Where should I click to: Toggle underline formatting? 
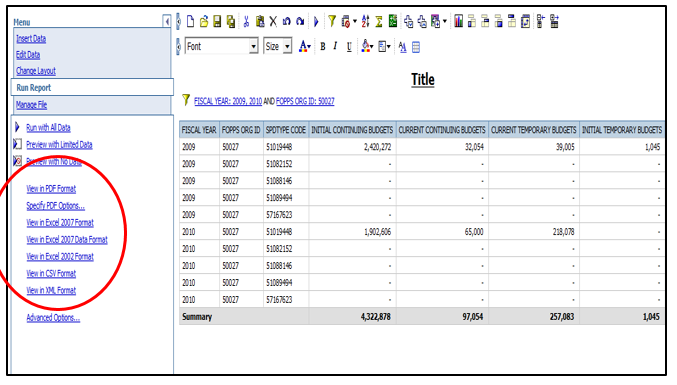(349, 47)
